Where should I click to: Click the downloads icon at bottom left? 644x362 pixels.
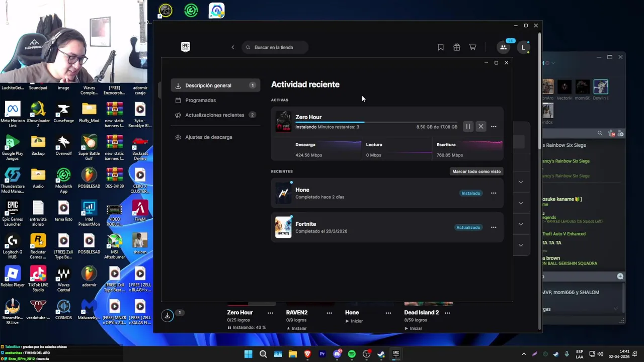tap(168, 316)
